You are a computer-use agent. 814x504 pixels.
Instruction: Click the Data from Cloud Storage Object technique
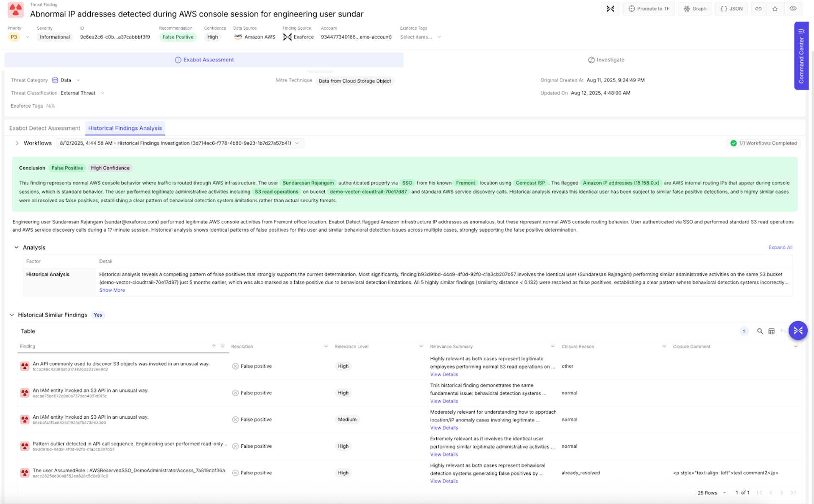(354, 81)
